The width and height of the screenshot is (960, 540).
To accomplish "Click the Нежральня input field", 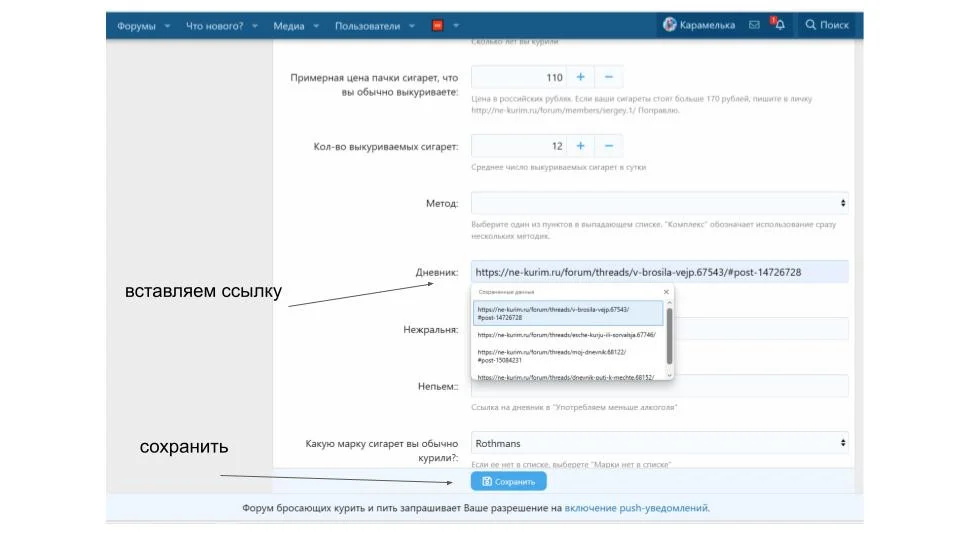I will (x=760, y=329).
